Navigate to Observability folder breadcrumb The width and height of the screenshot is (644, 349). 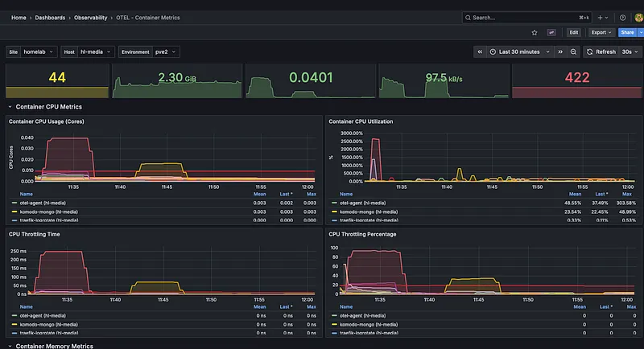point(91,17)
